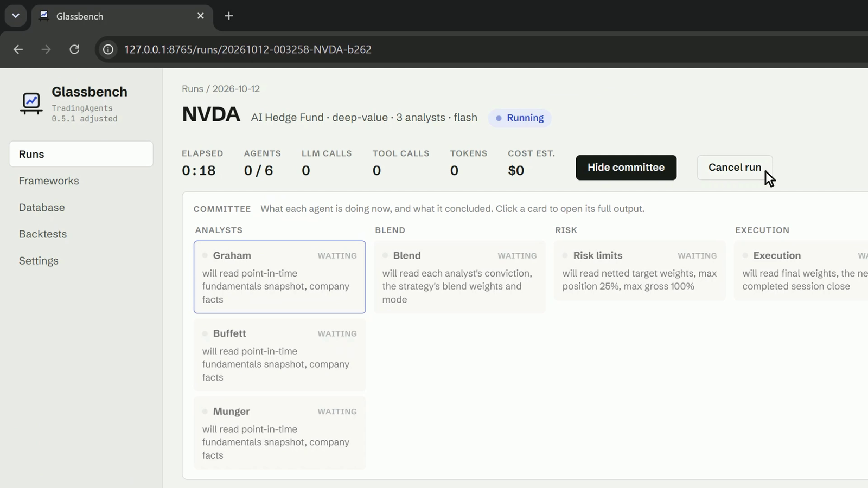Open the Buffett analyst card
868x488 pixels.
click(279, 355)
